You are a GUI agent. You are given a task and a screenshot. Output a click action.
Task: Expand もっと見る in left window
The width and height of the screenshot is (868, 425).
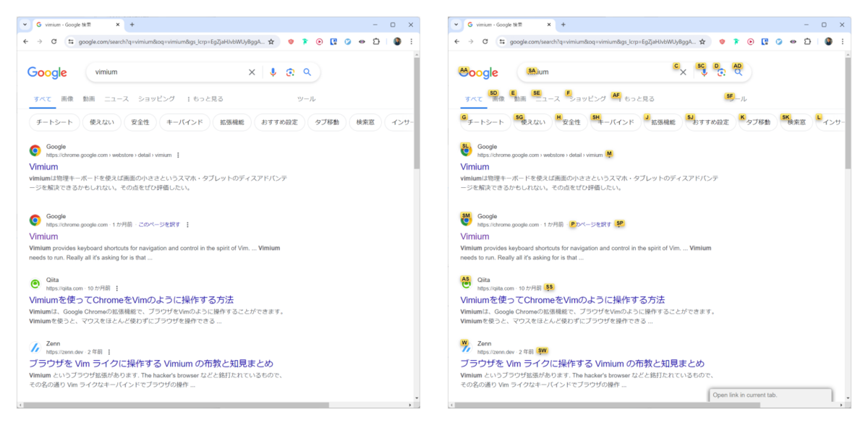[x=205, y=99]
